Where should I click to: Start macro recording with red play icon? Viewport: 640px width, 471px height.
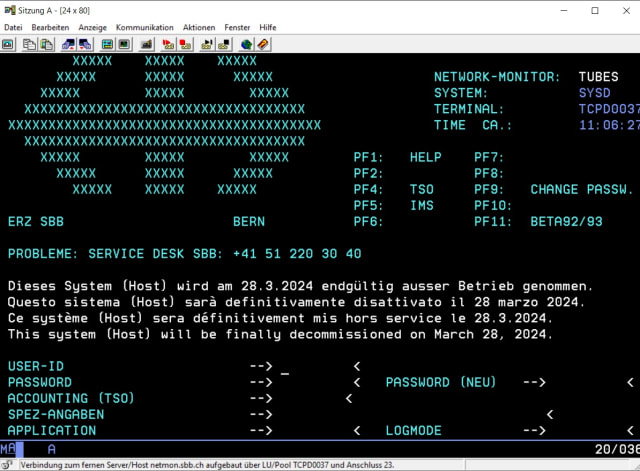point(168,44)
